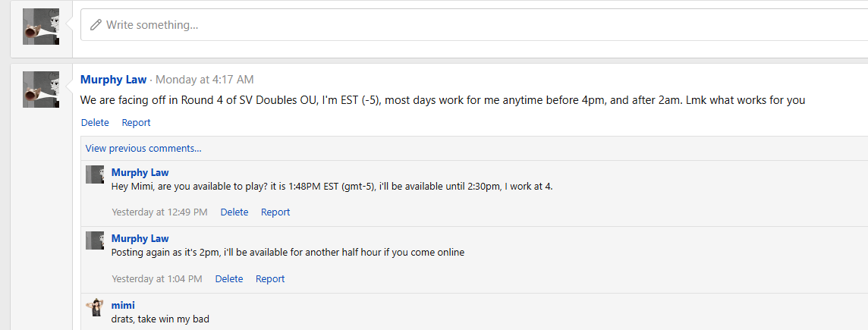Click the Murphy Law avatar on the main post
868x330 pixels.
(41, 90)
